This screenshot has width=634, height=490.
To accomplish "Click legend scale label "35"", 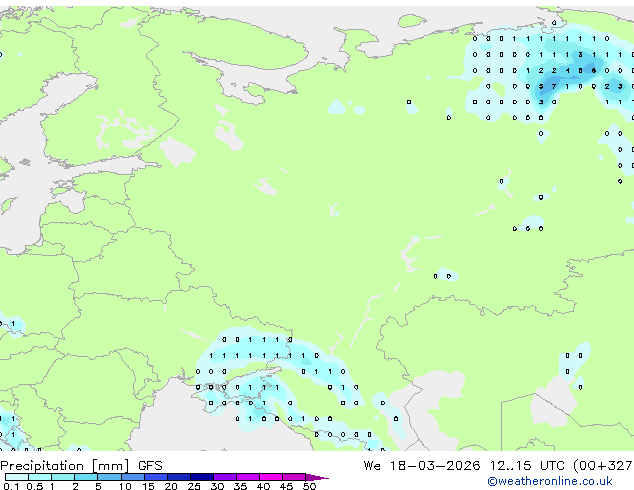I will 240,486.
